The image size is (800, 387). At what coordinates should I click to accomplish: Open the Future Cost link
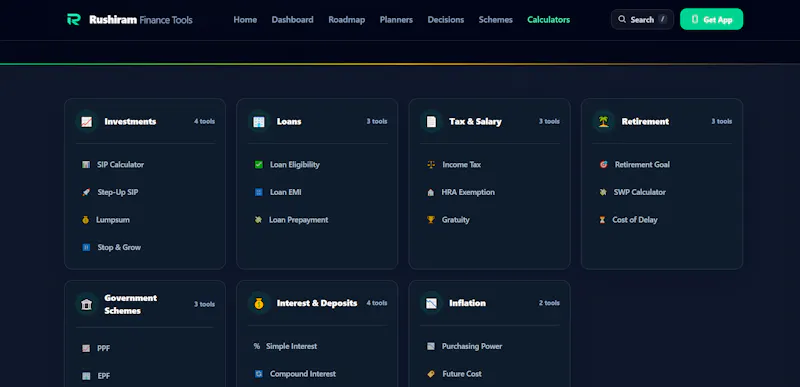point(462,374)
